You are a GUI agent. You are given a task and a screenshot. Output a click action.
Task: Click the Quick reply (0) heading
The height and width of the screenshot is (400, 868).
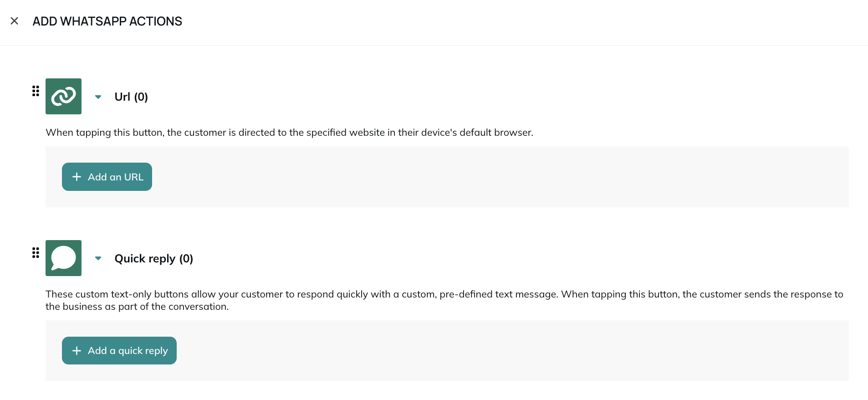click(154, 259)
